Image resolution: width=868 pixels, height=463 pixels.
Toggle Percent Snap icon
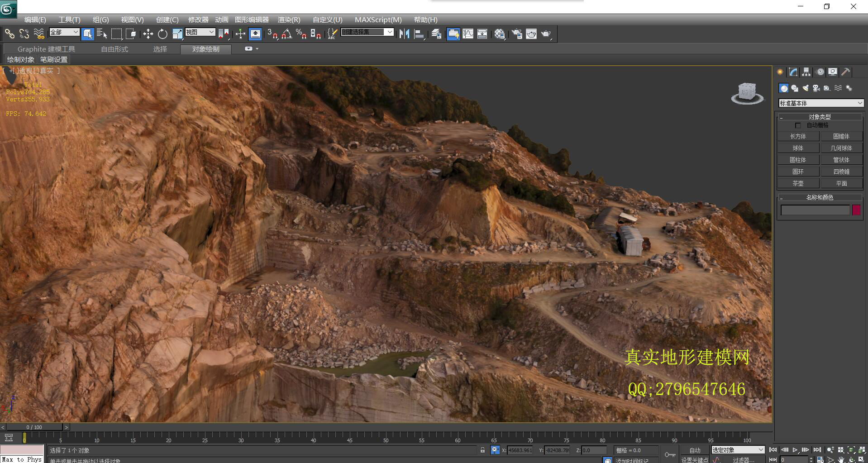[301, 33]
